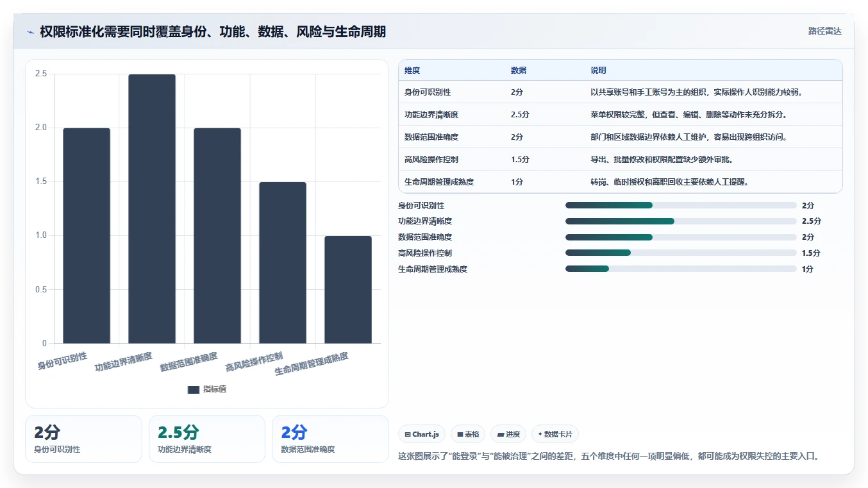Click the 说明 column header
868x488 pixels.
tap(598, 71)
